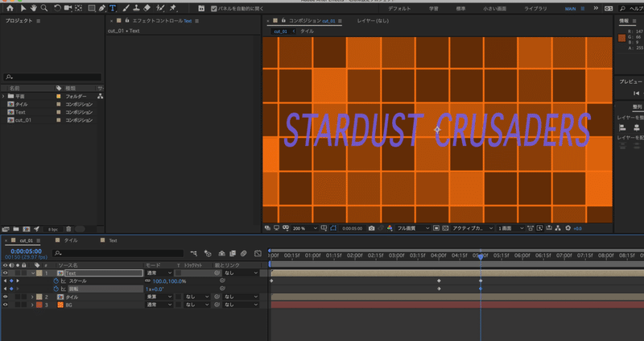Toggle the transparency grid button in viewer

tap(445, 228)
